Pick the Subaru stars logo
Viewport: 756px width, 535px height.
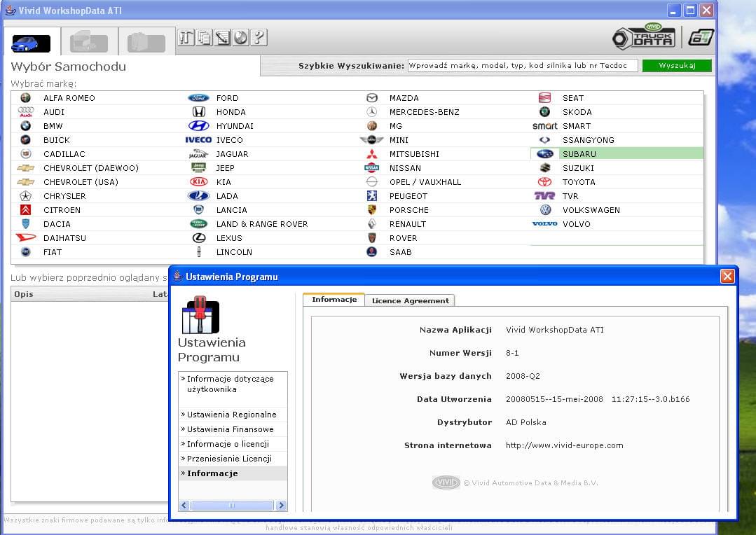(545, 154)
